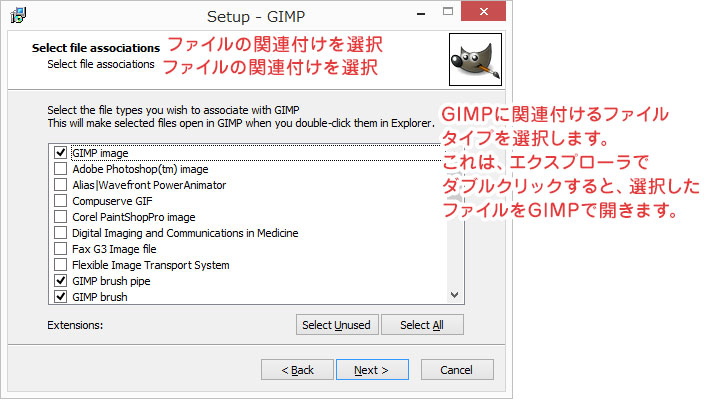
Task: Click the Select Unused button
Action: point(337,325)
